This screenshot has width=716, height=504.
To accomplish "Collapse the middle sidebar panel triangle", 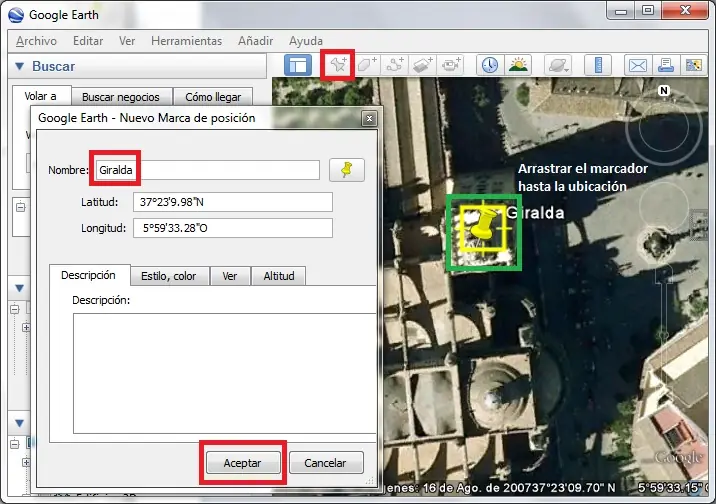I will (x=19, y=288).
